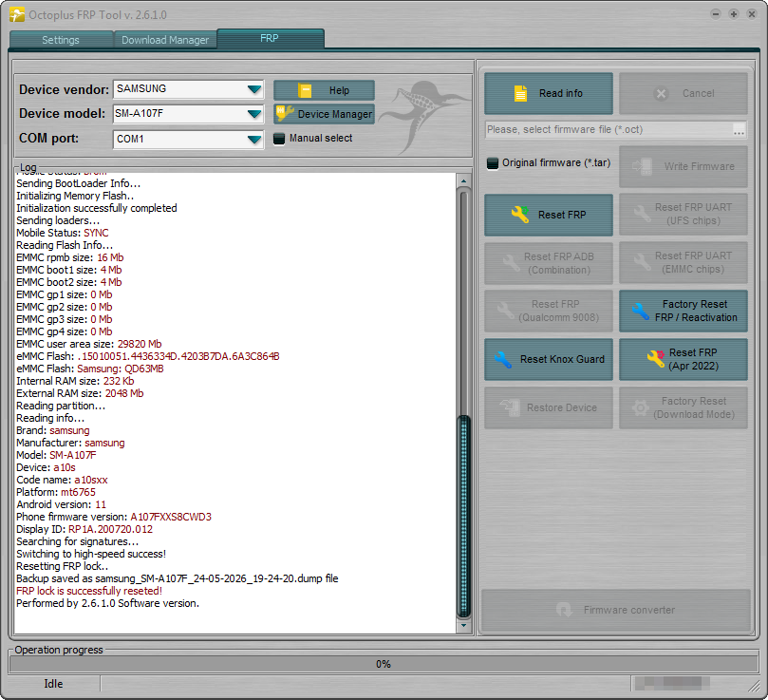
Task: Click the Firmware converter button label
Action: [x=628, y=611]
